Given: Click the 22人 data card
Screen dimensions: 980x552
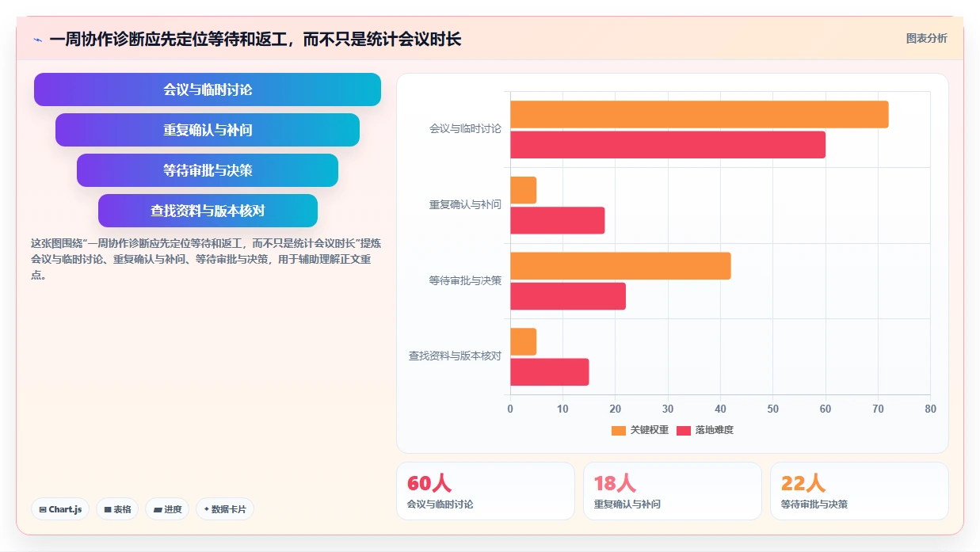Looking at the screenshot, I should tap(860, 491).
